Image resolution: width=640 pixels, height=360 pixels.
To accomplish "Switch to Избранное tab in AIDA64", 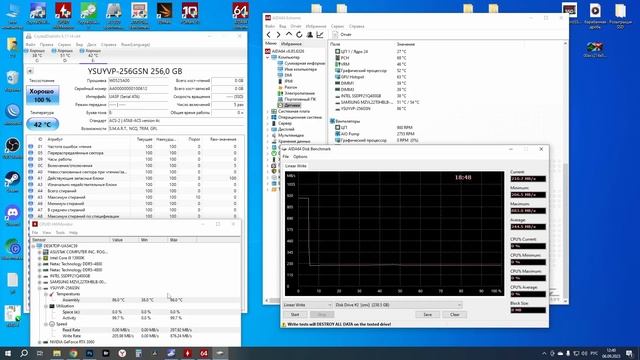I will [x=291, y=44].
